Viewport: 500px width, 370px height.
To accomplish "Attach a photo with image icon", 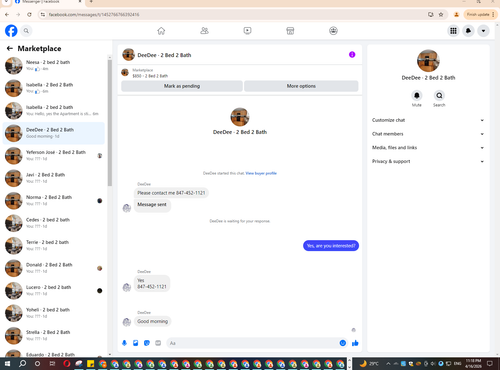I will (136, 343).
